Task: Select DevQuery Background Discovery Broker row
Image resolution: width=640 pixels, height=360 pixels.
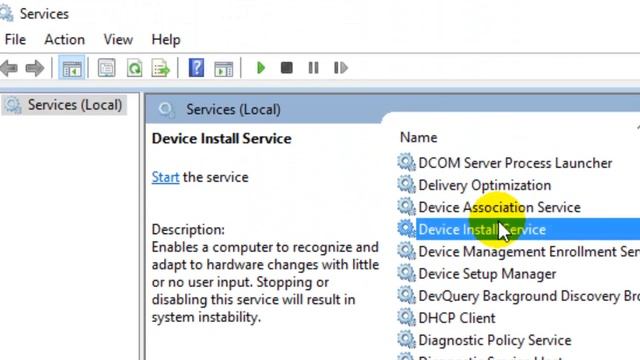Action: pyautogui.click(x=529, y=296)
